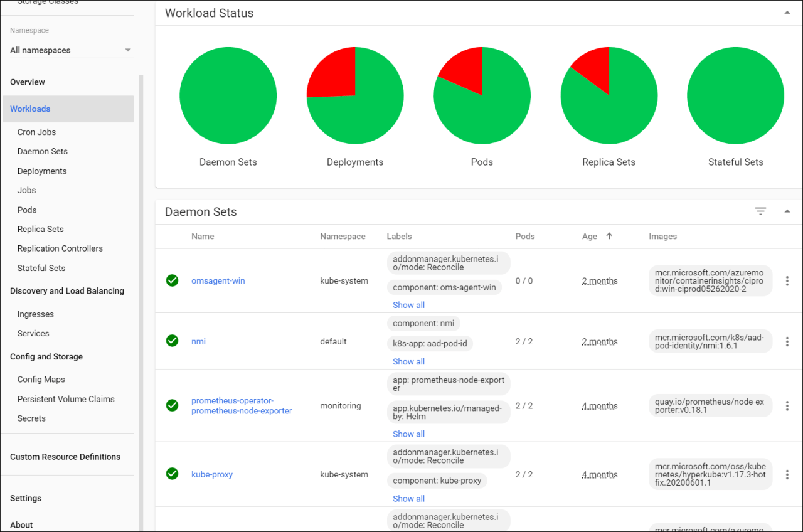Click the green status icon next to kube-proxy
Screen dimensions: 803x532
172,474
